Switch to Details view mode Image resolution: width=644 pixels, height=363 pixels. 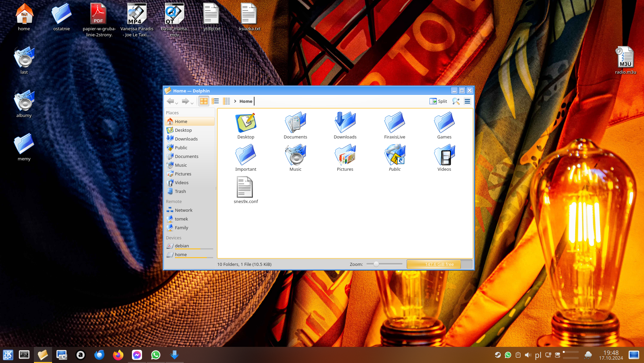227,101
